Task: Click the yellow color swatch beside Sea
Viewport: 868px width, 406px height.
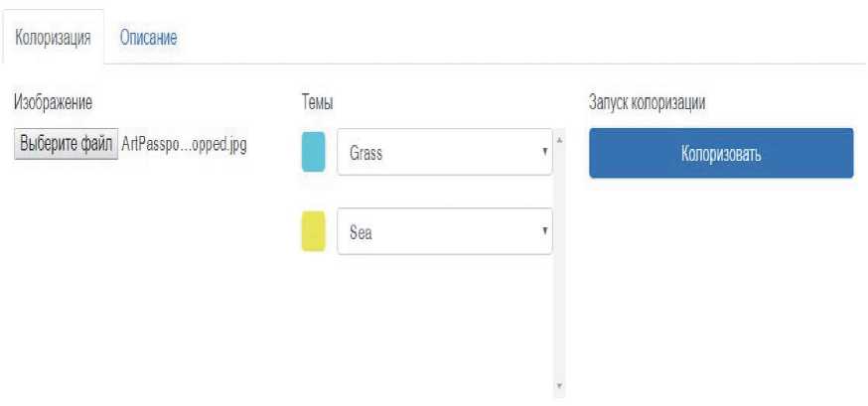Action: click(x=313, y=233)
